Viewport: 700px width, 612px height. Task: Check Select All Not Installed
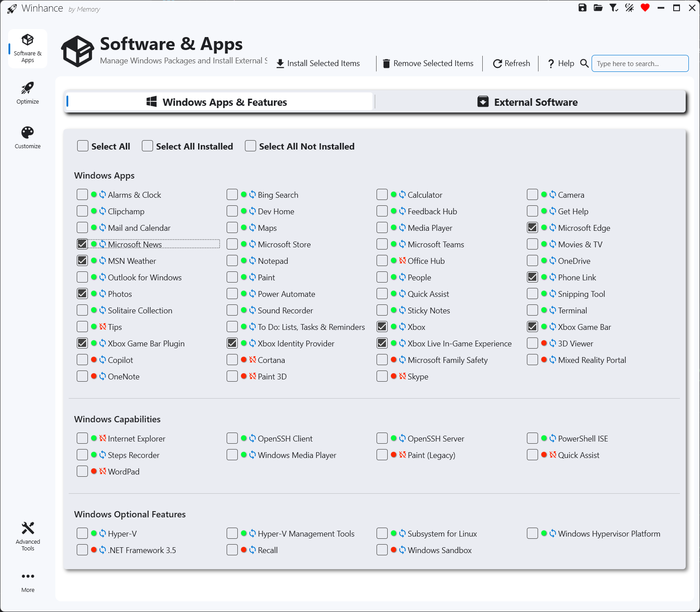250,146
